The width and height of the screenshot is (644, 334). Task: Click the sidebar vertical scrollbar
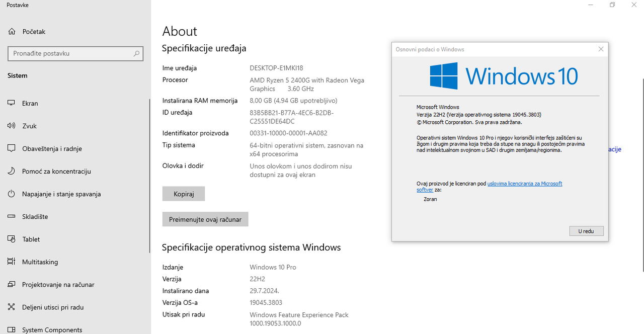[149, 176]
